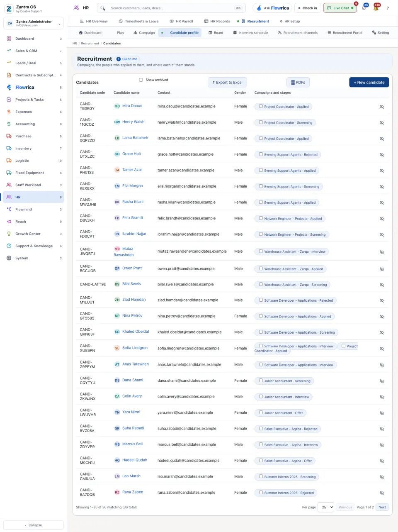Toggle the hide eye icon for Felix Brandt
398x532 pixels.
382,219
